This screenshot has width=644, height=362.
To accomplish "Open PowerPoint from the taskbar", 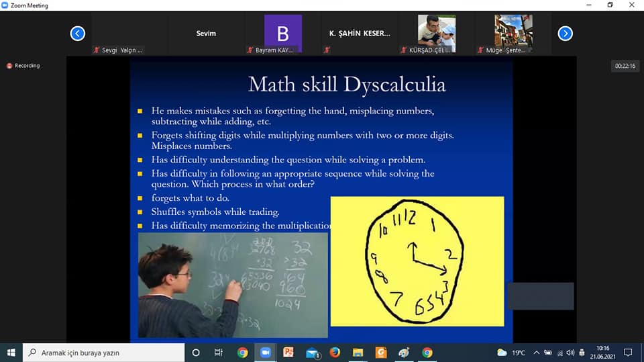I will [x=288, y=353].
